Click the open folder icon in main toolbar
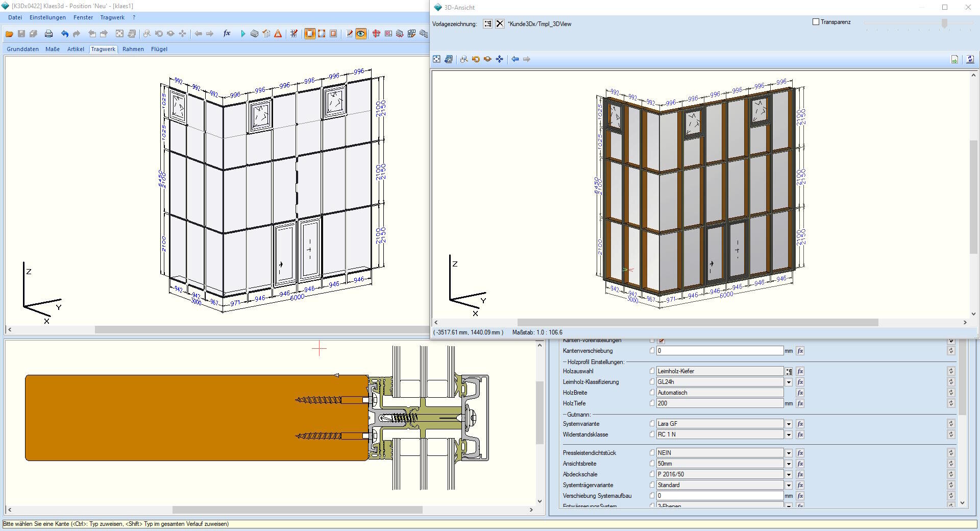The image size is (980, 531). click(9, 34)
